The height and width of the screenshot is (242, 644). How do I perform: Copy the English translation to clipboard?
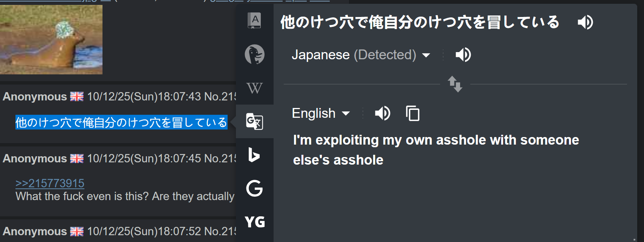click(x=413, y=113)
